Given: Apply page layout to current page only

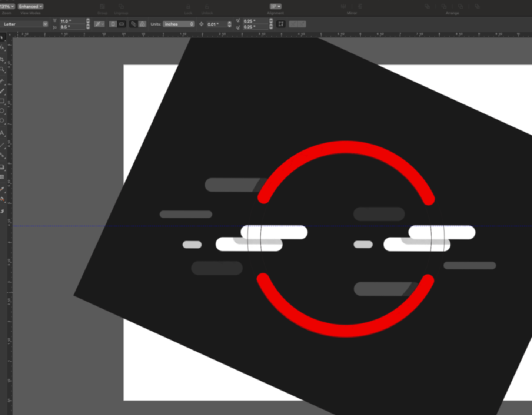Looking at the screenshot, I should pos(142,24).
